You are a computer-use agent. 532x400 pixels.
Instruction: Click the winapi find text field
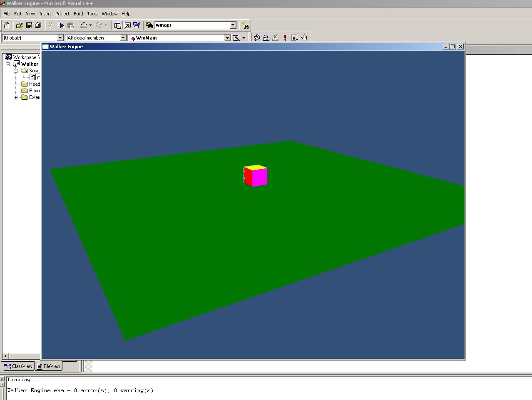pos(192,25)
